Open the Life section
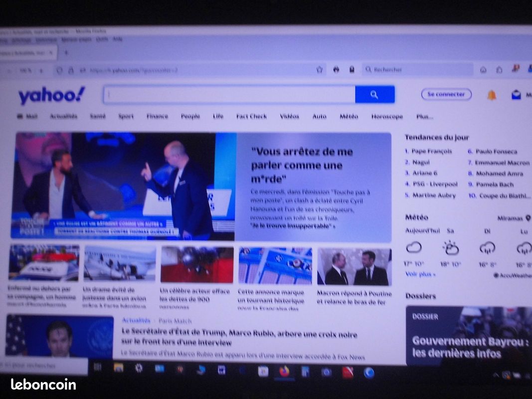Screen dimensions: 532x399 tap(218, 116)
